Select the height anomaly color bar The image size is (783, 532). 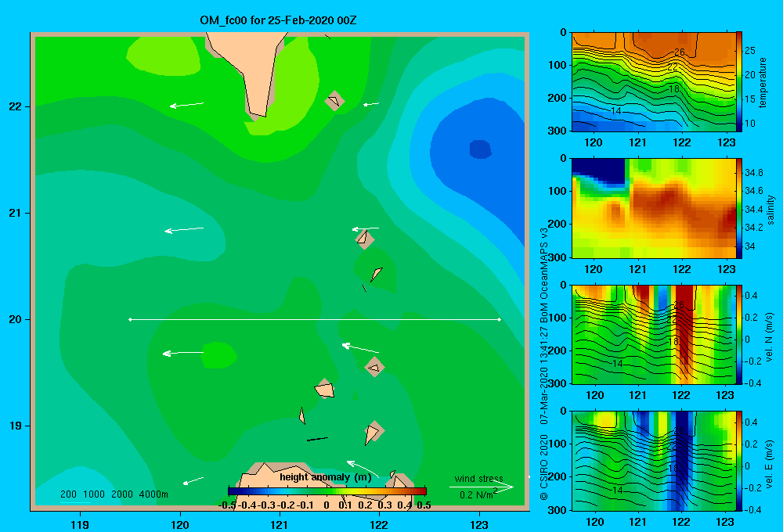click(327, 491)
